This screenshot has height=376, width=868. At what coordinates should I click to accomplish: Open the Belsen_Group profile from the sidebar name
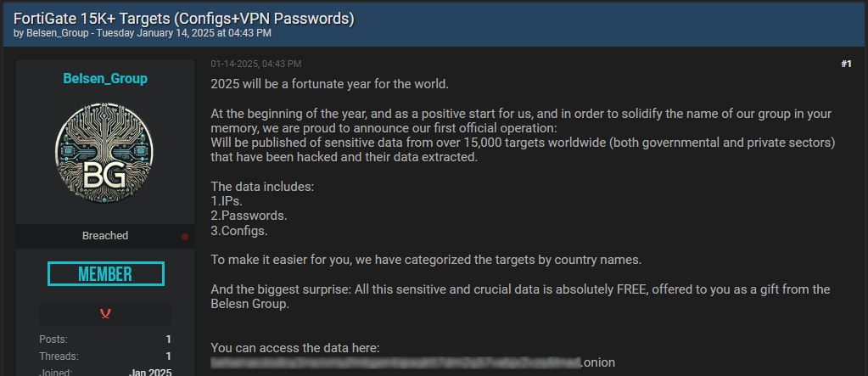pos(105,79)
